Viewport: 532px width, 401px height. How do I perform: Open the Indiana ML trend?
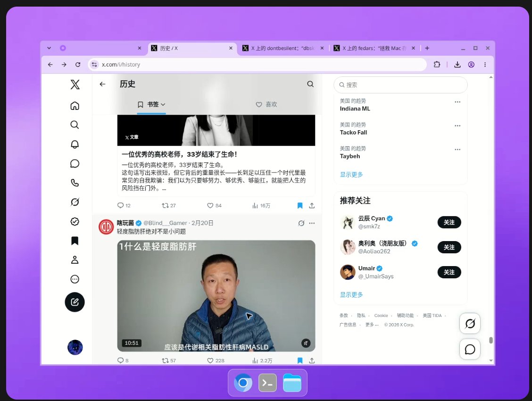(x=355, y=109)
